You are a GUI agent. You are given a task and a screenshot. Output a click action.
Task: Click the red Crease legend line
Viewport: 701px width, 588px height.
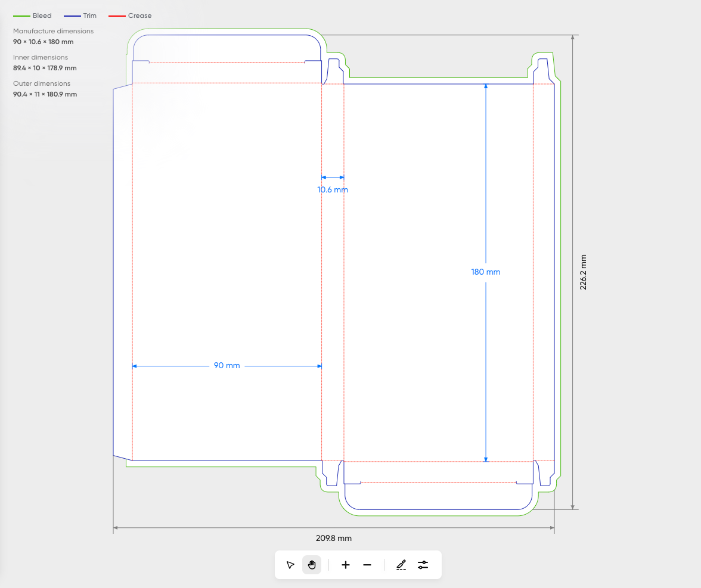(x=117, y=16)
